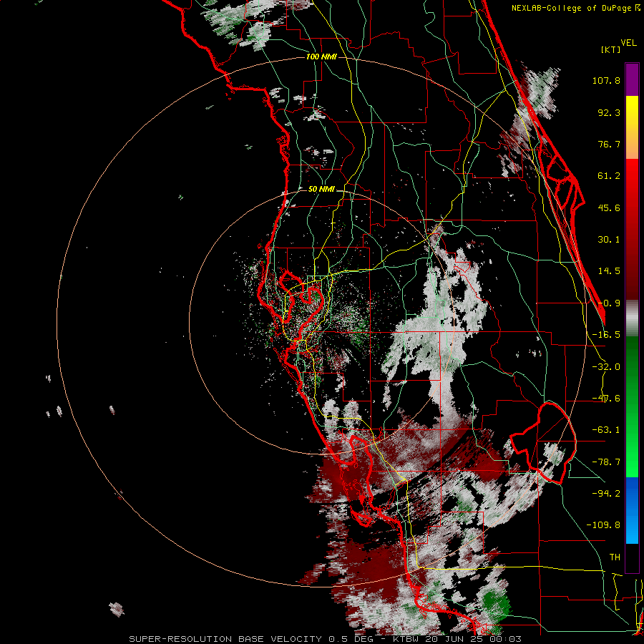Pick the gray segment of velocity scale
Screen dimensions: 644x644
632,318
